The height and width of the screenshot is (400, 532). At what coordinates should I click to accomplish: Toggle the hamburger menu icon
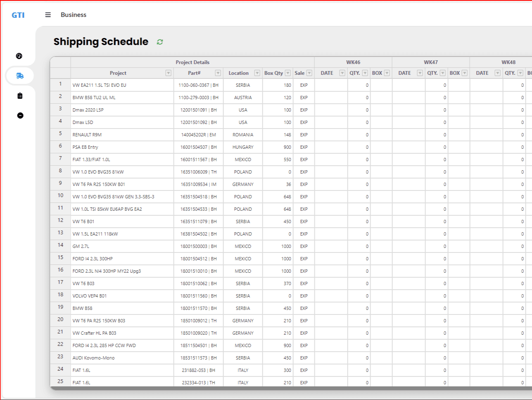pos(48,15)
